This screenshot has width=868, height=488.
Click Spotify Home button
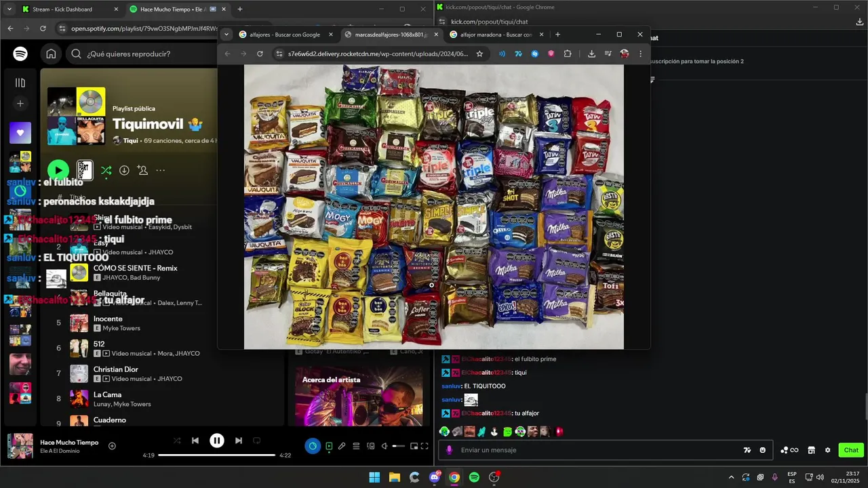click(51, 54)
